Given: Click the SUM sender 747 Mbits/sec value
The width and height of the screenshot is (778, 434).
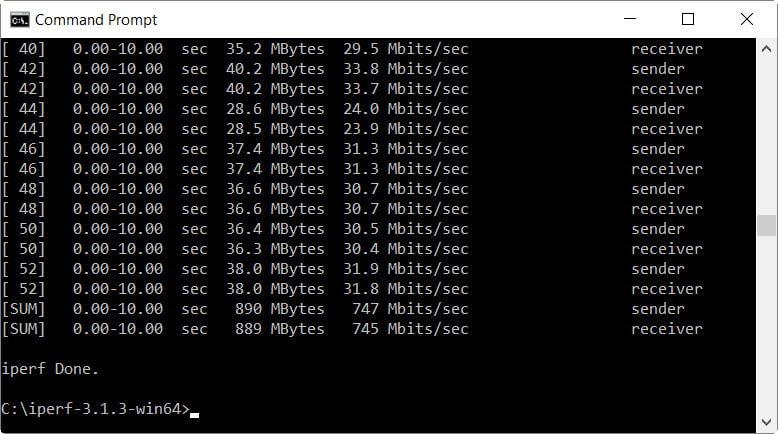Looking at the screenshot, I should pyautogui.click(x=410, y=309).
